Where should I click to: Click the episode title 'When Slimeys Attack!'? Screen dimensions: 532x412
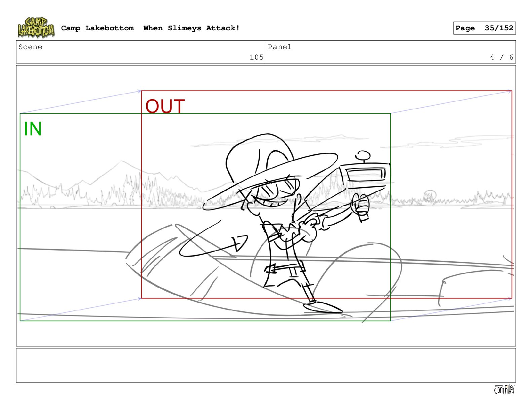[x=191, y=28]
